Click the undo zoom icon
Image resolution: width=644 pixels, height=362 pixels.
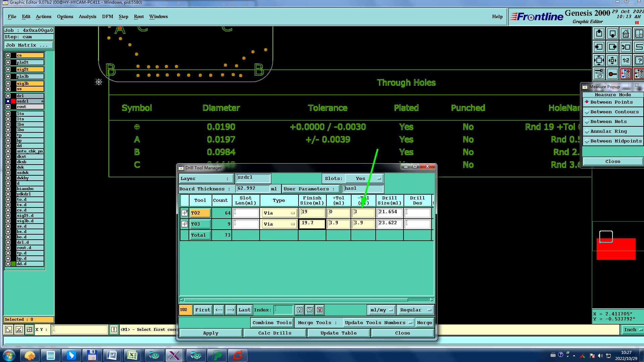pyautogui.click(x=626, y=47)
